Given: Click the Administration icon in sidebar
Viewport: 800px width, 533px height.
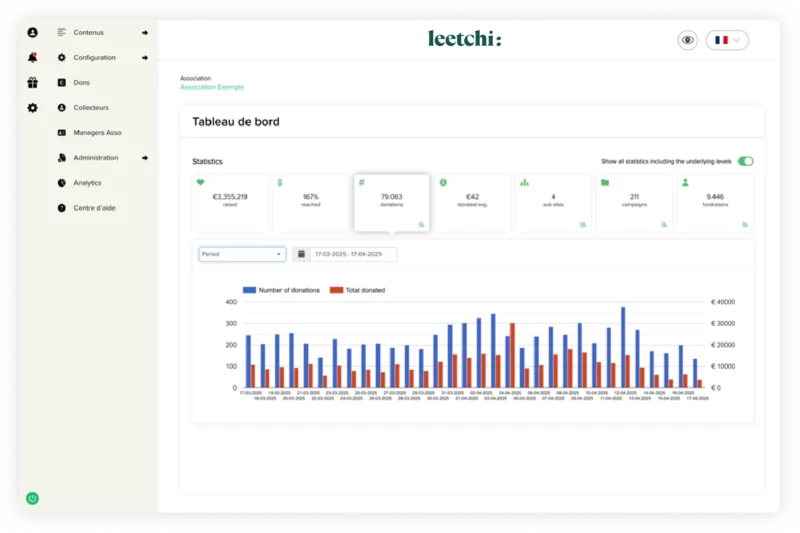Looking at the screenshot, I should [62, 158].
